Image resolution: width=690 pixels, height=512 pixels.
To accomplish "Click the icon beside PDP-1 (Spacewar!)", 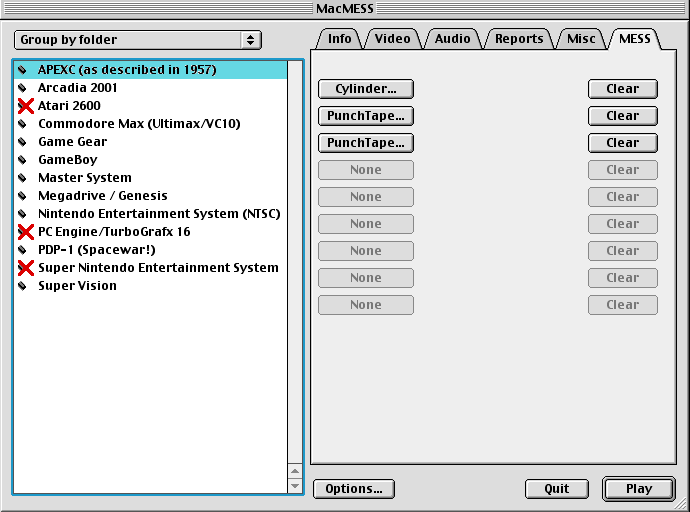I will tap(22, 250).
